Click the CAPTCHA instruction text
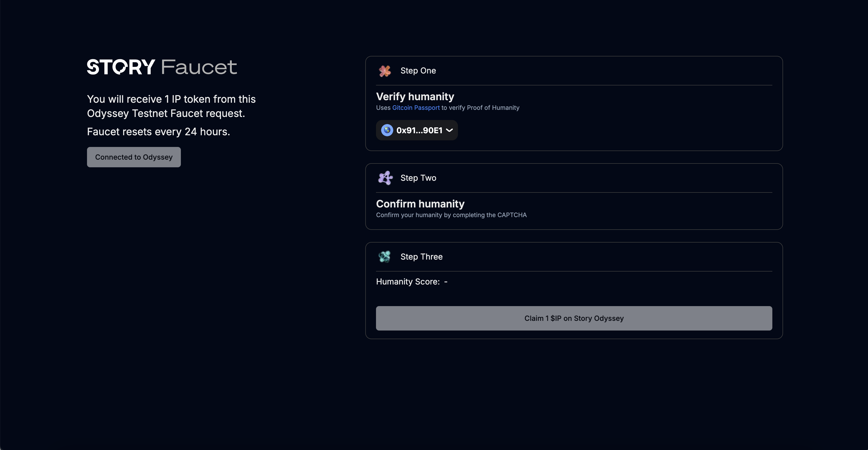868x450 pixels. tap(451, 215)
